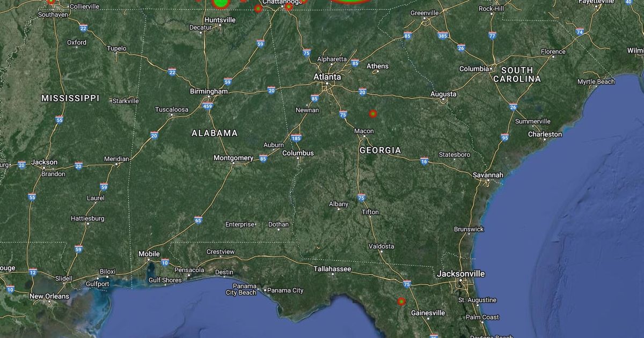Select the Myrtle Beach label
Screen dimensions: 644x338
596,82
